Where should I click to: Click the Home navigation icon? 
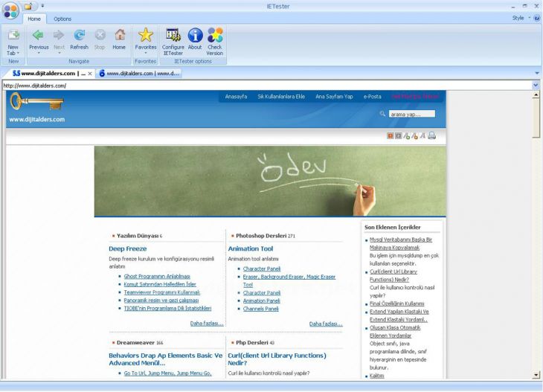tap(119, 36)
